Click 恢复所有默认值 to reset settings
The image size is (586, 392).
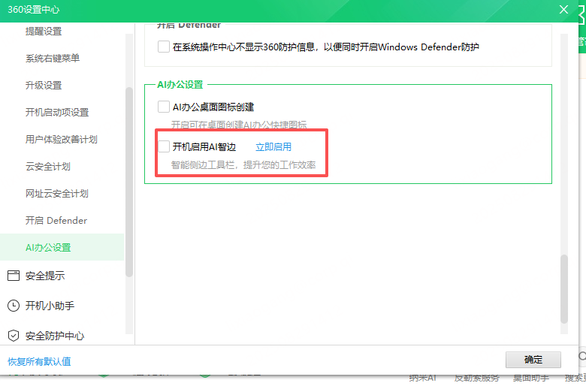point(39,361)
